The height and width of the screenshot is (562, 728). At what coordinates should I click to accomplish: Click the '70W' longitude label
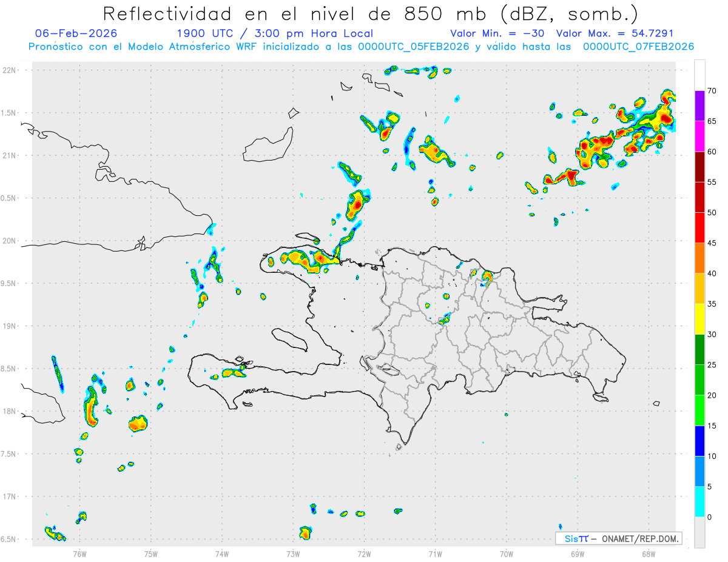[x=507, y=554]
